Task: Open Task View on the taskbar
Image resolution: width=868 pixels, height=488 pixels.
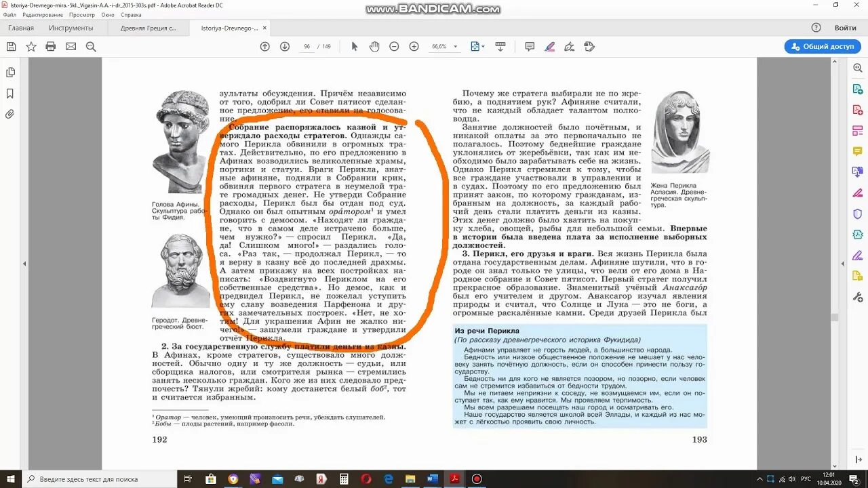Action: (x=188, y=479)
